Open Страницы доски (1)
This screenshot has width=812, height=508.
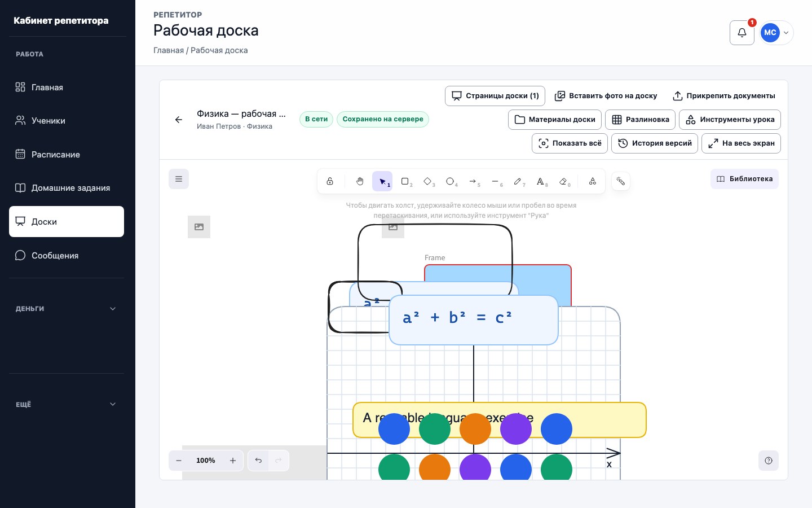pyautogui.click(x=495, y=96)
